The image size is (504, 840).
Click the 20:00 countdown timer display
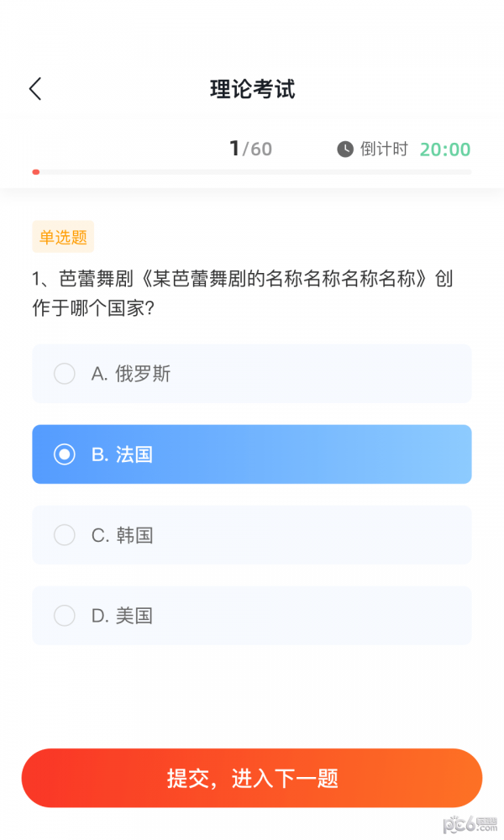(445, 150)
